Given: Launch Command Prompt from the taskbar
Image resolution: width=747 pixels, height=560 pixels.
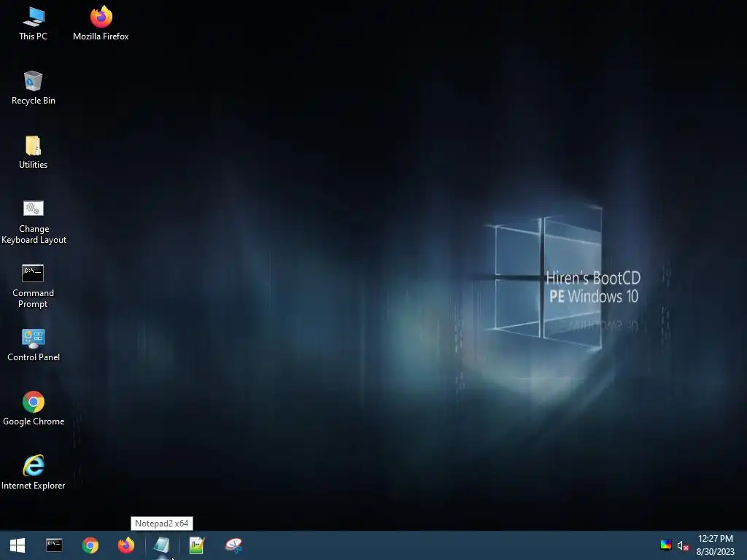Looking at the screenshot, I should 54,545.
